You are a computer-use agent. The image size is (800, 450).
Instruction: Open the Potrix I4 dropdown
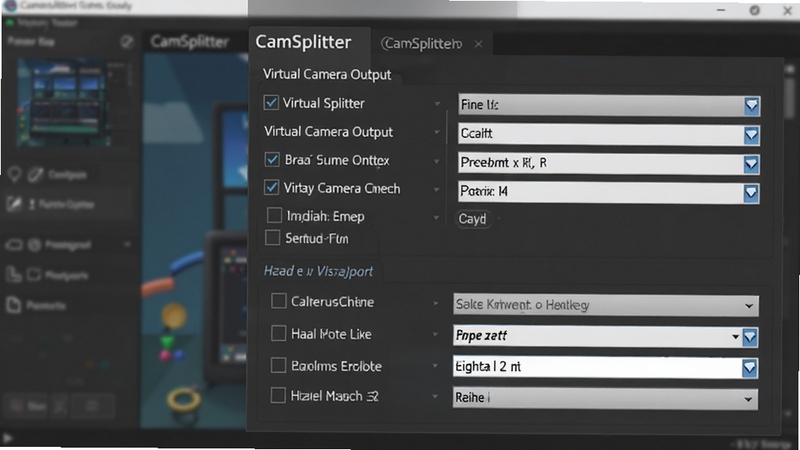pyautogui.click(x=609, y=192)
